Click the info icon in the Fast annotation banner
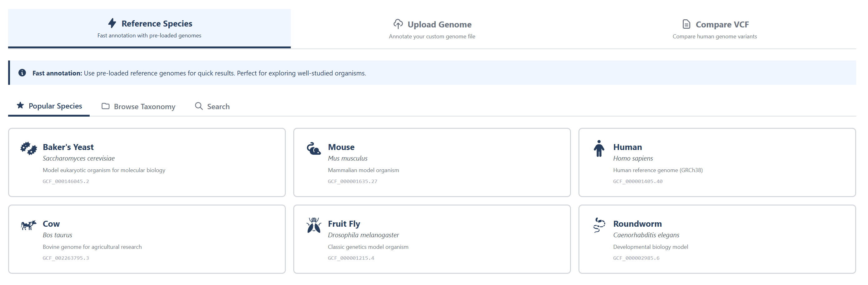 click(x=22, y=73)
